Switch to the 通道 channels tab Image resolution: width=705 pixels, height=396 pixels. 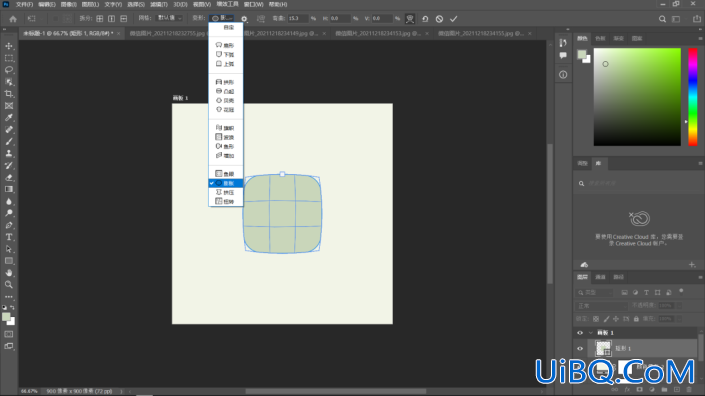[600, 277]
